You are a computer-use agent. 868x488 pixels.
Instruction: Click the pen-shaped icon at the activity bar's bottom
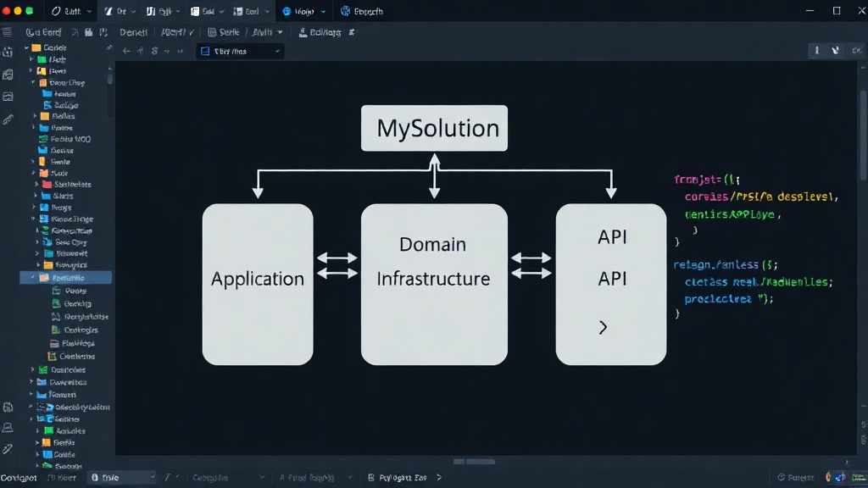pos(8,449)
